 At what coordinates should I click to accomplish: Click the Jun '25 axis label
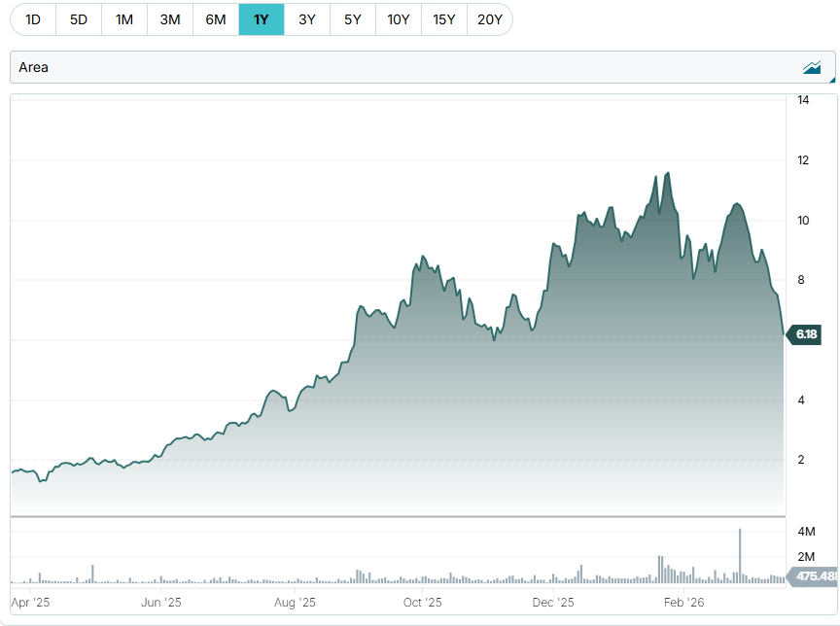click(x=160, y=603)
